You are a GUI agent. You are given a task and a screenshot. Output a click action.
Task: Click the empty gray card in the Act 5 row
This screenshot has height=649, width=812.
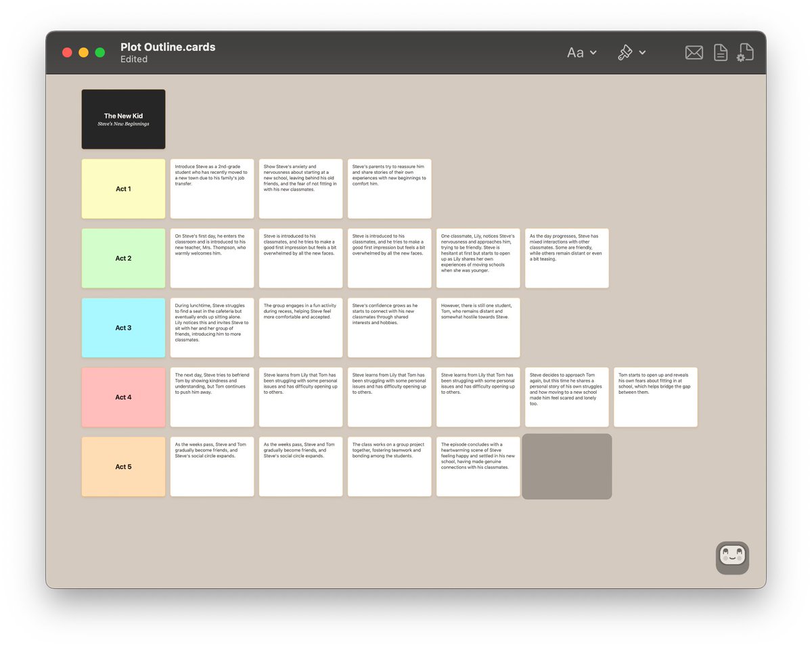point(566,466)
